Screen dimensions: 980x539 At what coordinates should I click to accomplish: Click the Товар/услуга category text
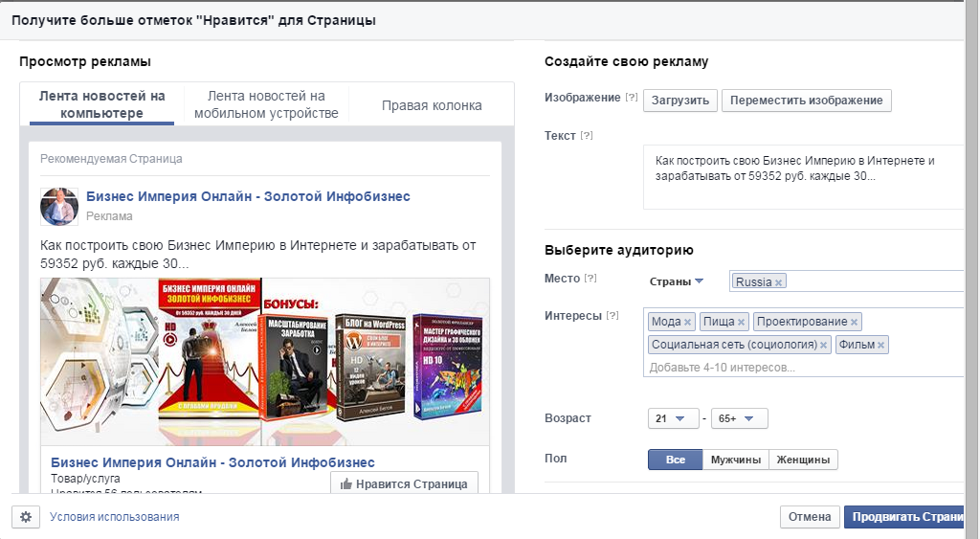pyautogui.click(x=85, y=479)
